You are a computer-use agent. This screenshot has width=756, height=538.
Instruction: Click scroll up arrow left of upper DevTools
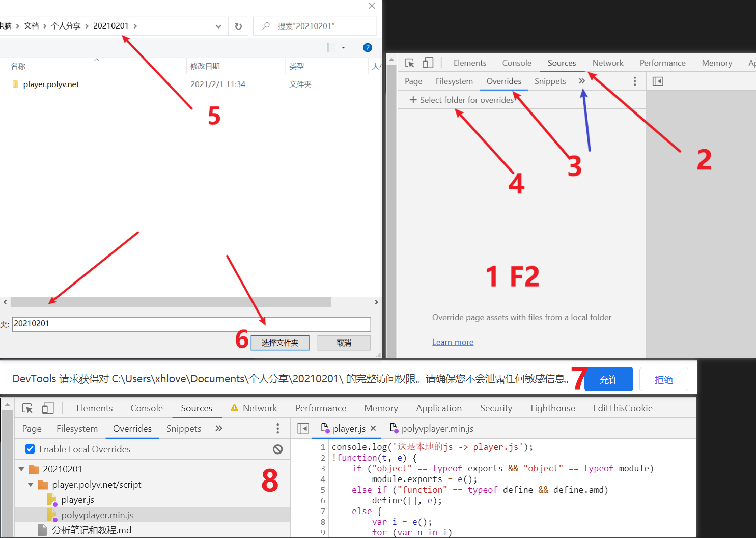pyautogui.click(x=391, y=60)
